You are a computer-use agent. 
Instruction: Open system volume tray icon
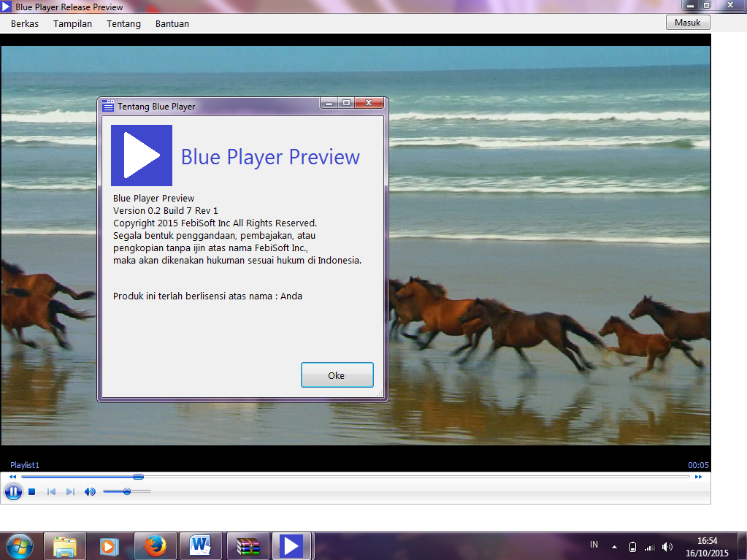(x=667, y=547)
